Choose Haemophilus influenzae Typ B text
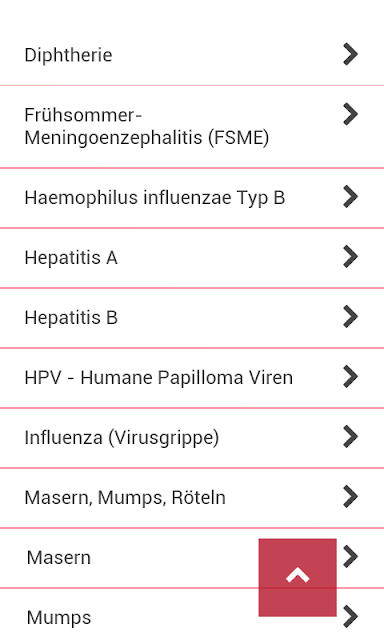 point(155,198)
